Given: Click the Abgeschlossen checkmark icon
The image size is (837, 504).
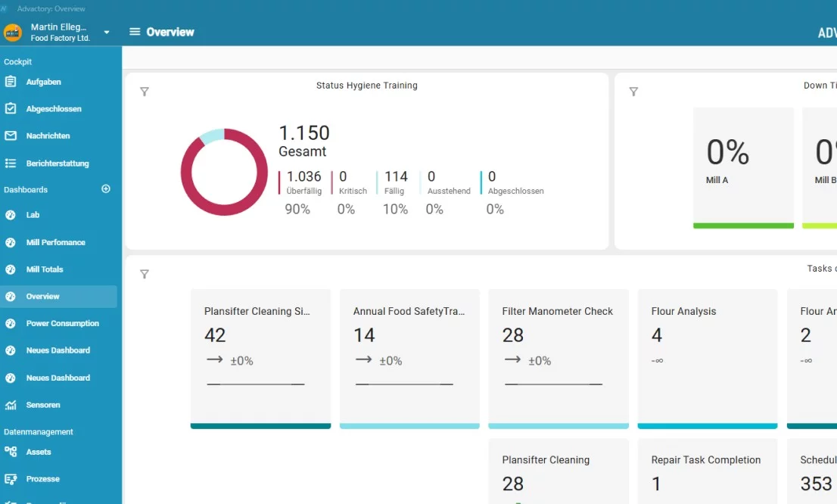Looking at the screenshot, I should tap(10, 108).
